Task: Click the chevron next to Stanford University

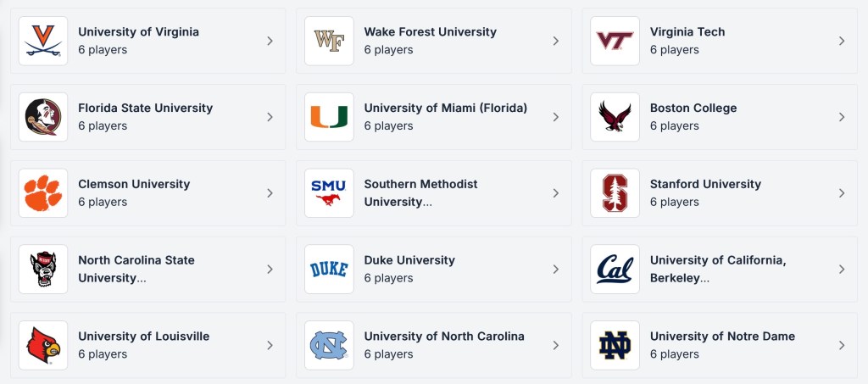Action: (x=841, y=193)
